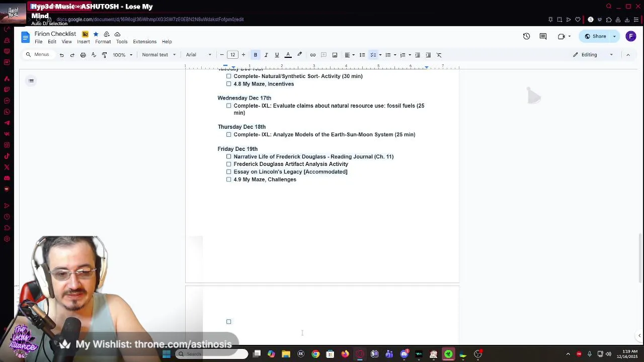Click the bulleted list button
The width and height of the screenshot is (644, 362).
click(x=387, y=55)
